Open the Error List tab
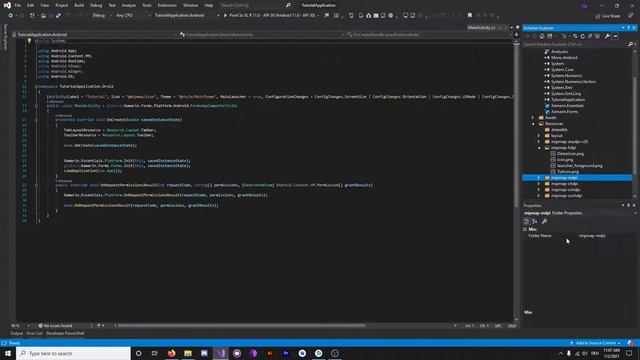 35,333
